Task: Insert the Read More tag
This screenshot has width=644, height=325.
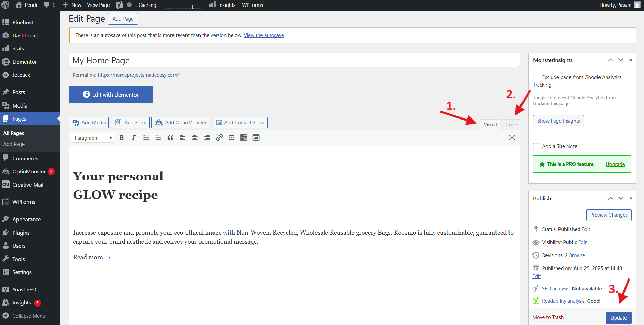Action: click(231, 138)
